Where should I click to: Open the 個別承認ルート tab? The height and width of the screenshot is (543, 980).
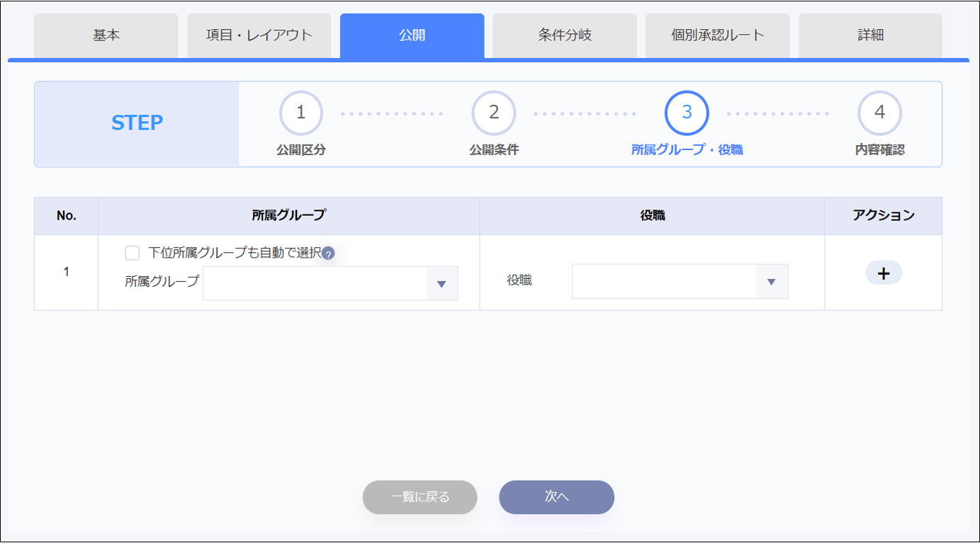click(x=718, y=35)
